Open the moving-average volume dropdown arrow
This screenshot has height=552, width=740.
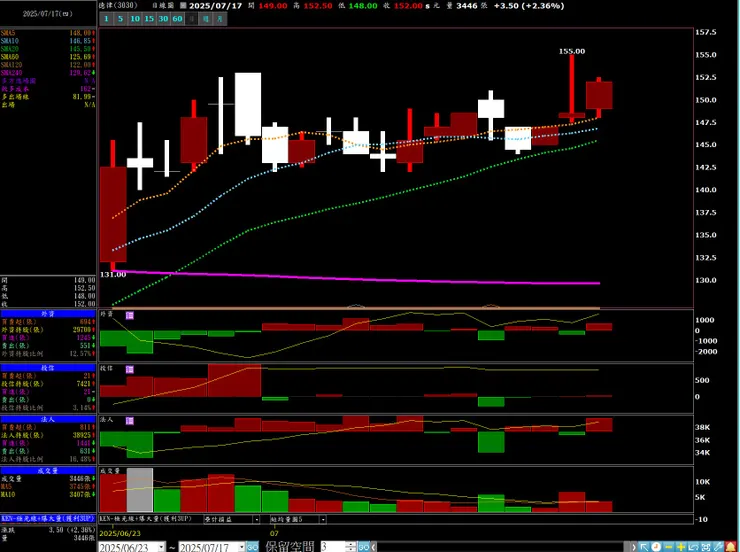pyautogui.click(x=323, y=519)
